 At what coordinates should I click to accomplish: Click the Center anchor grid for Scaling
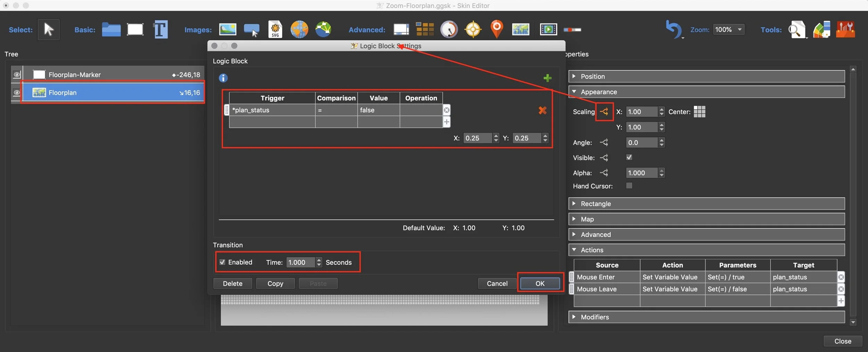point(699,112)
